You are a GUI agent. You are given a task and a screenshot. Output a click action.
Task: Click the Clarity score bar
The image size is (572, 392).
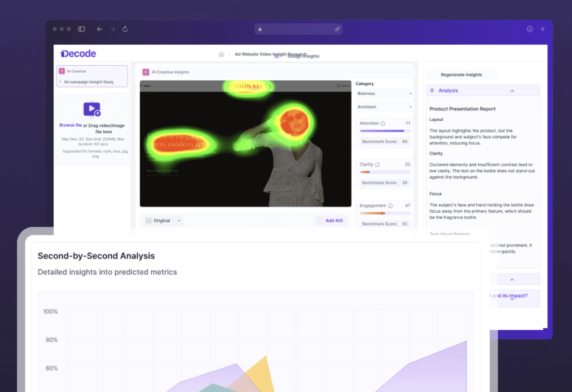click(385, 172)
